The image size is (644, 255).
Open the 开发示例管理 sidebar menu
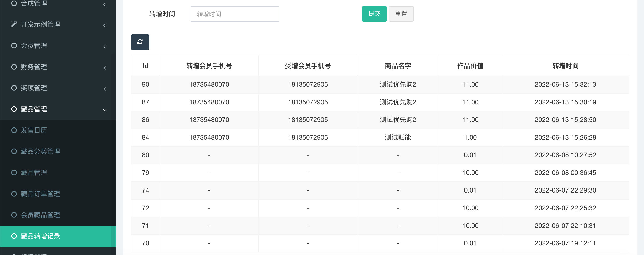[40, 24]
